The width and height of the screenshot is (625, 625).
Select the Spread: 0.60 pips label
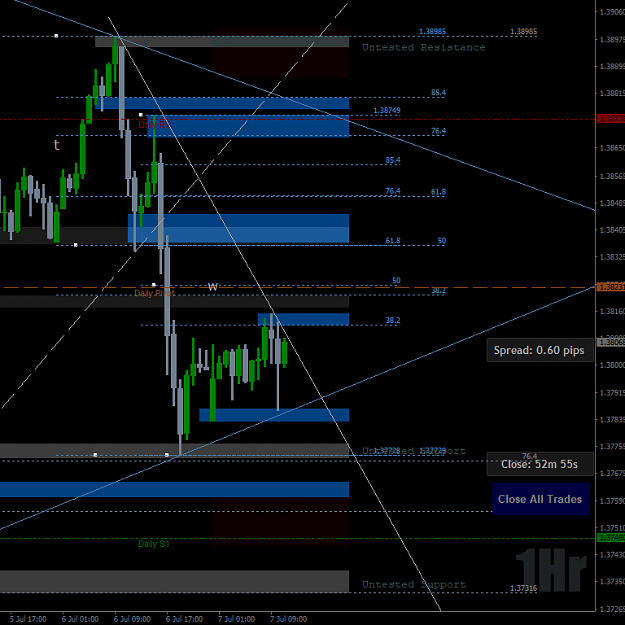tap(539, 350)
